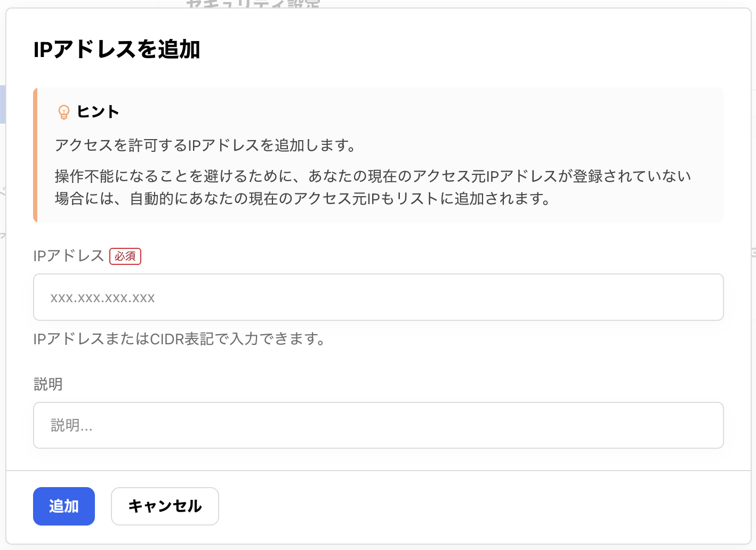Click the orange accent bar on hint box
756x550 pixels.
35,155
